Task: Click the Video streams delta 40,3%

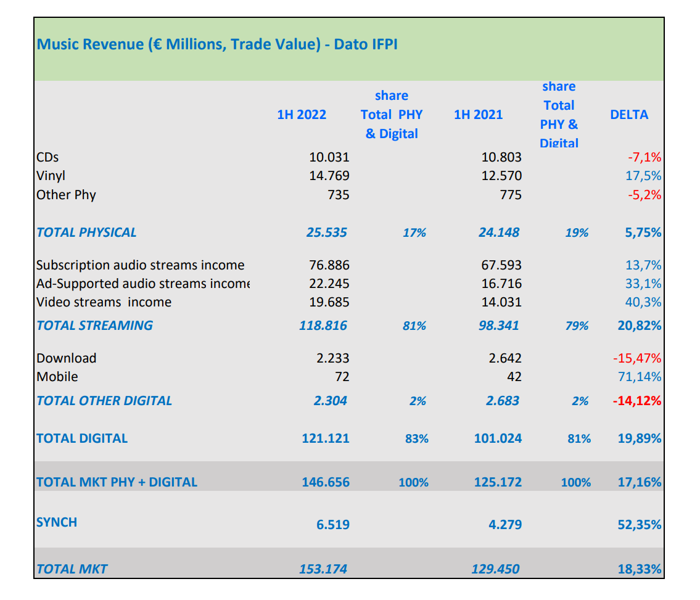Action: tap(644, 302)
